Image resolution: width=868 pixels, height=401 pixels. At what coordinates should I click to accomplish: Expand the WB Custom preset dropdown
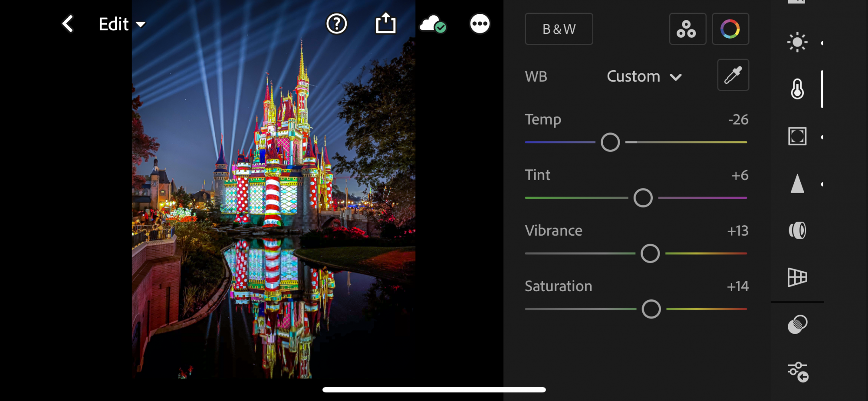(644, 76)
